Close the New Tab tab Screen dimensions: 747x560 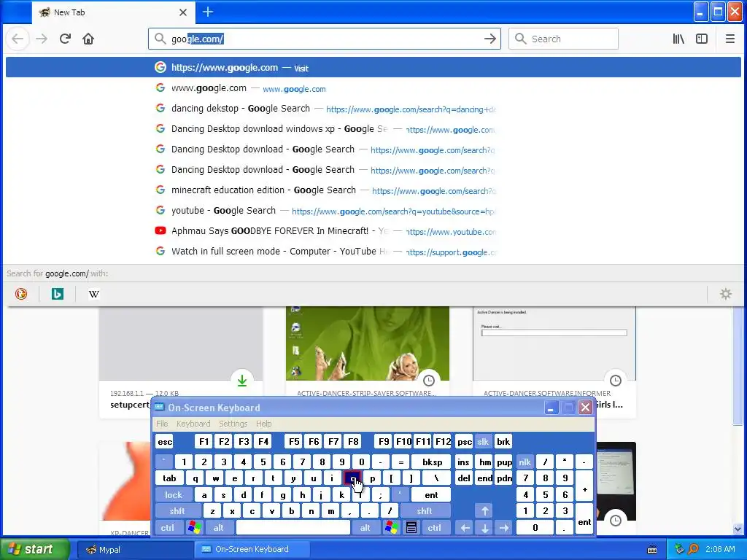(x=183, y=12)
